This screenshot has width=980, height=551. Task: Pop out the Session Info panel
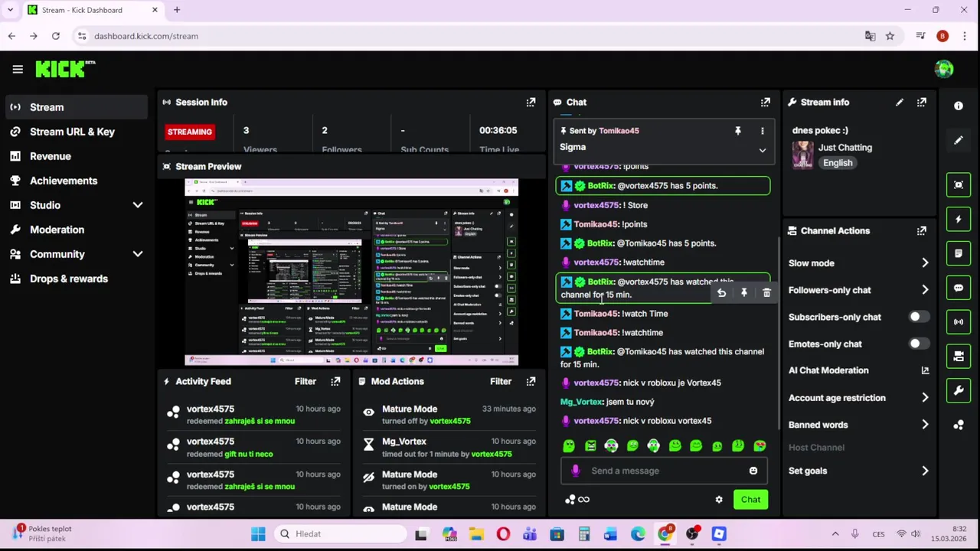coord(531,102)
